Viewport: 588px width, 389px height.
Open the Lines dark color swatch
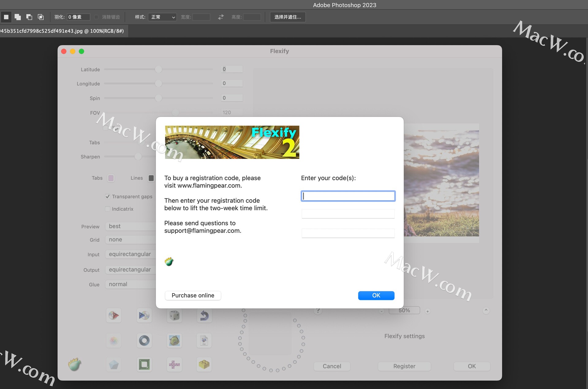(151, 178)
